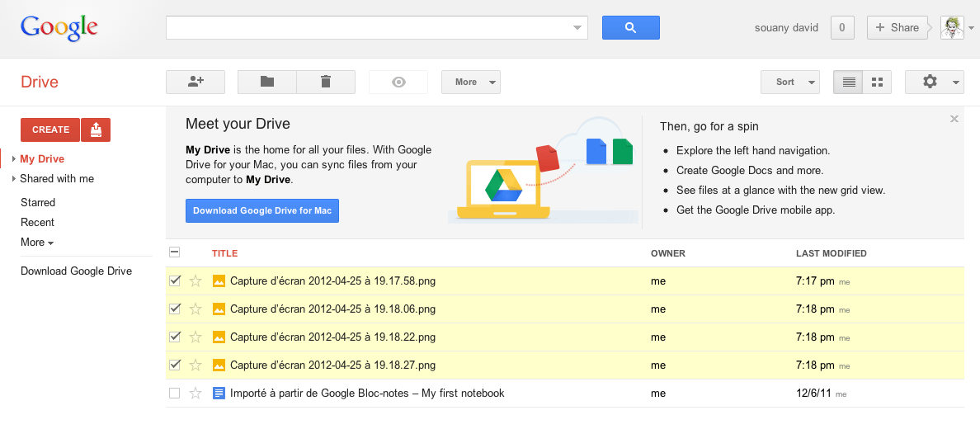
Task: Expand the Shared with me tree arrow
Action: 14,178
